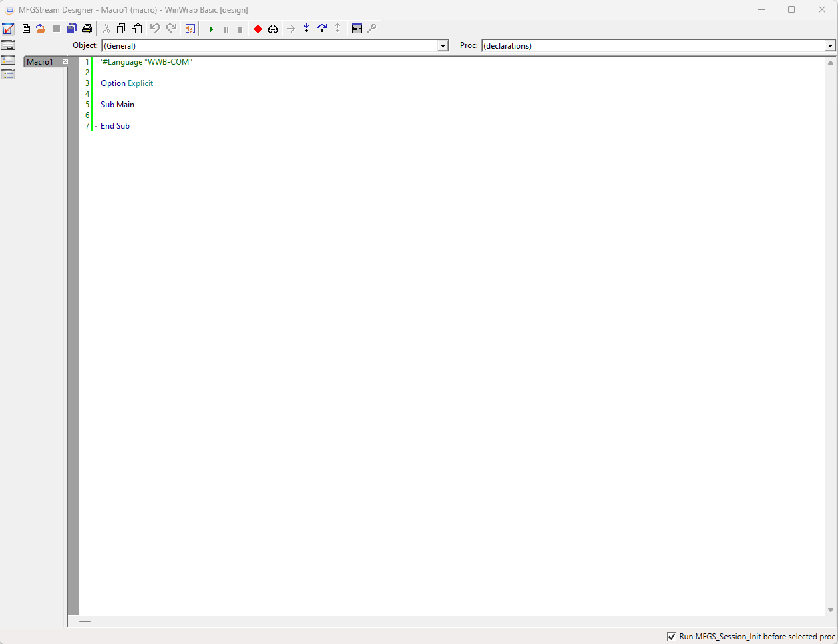Close the Macro1 tab

[x=65, y=62]
